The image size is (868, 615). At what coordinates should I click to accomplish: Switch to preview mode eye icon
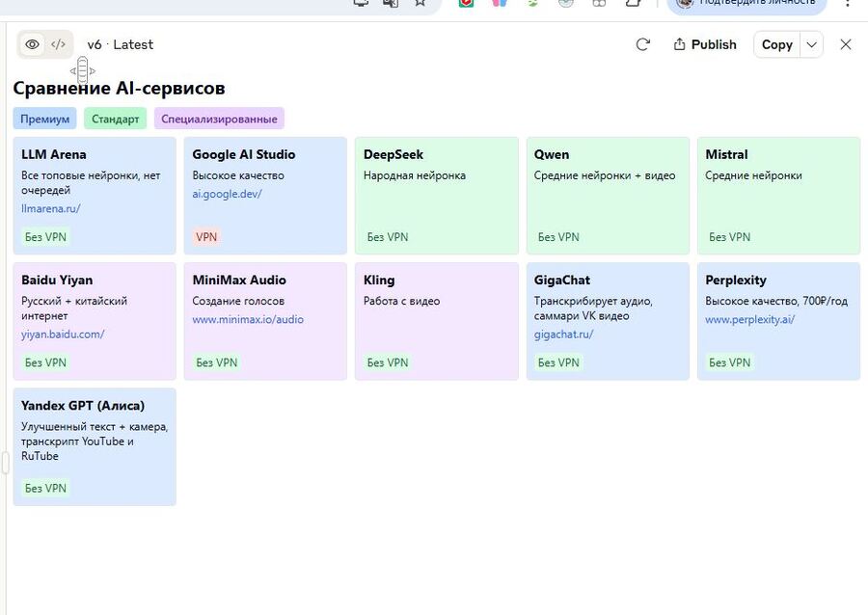point(33,44)
